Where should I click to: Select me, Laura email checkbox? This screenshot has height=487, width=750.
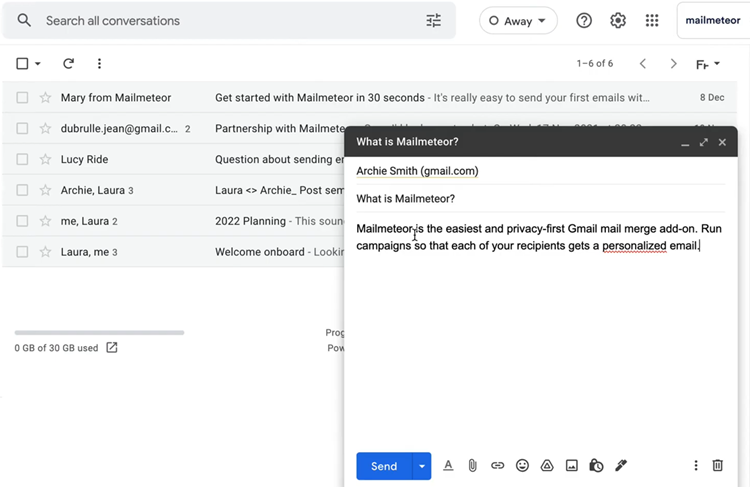tap(22, 221)
